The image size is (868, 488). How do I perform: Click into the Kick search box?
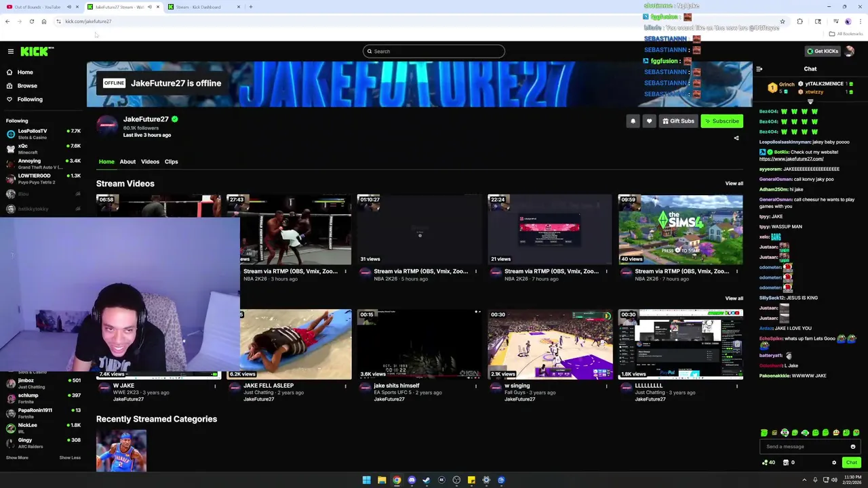point(434,52)
